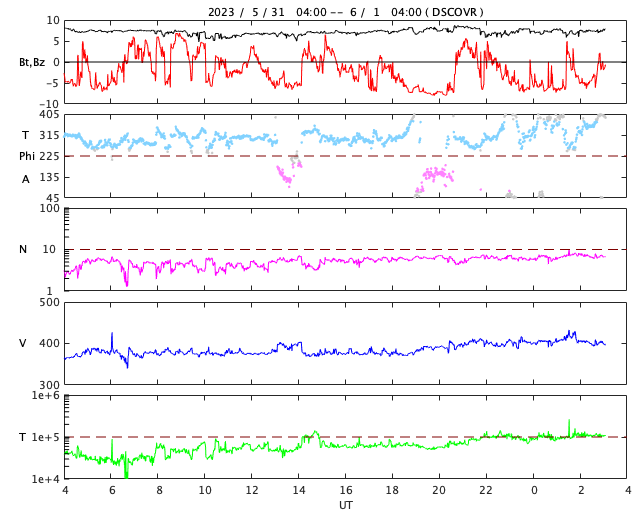Screen dimensions: 640x512
Task: Click the "135" tick label on Phi panel
Action: coord(49,177)
